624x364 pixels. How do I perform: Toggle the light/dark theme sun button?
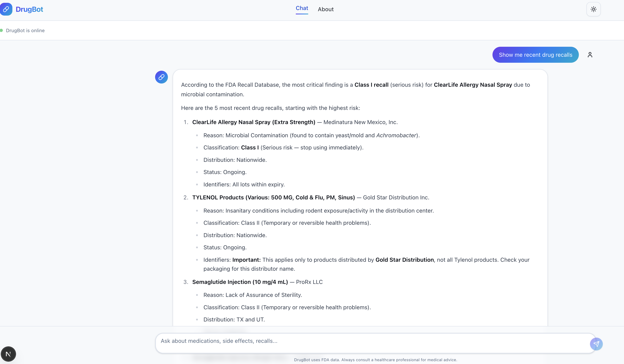[x=593, y=9]
